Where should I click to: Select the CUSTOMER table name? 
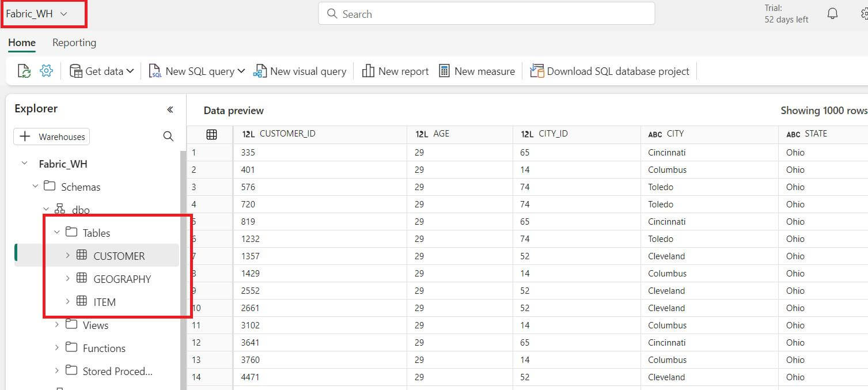pyautogui.click(x=119, y=256)
